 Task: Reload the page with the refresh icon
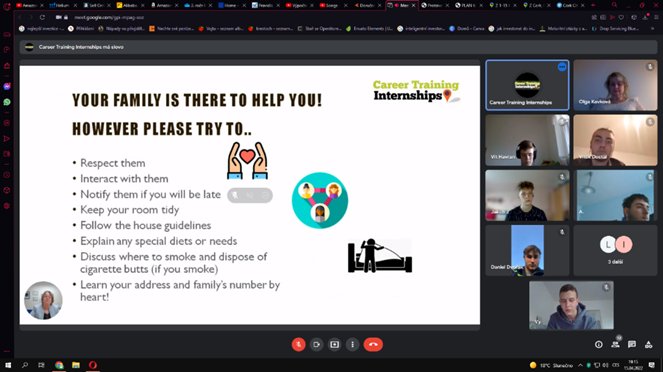(x=42, y=17)
